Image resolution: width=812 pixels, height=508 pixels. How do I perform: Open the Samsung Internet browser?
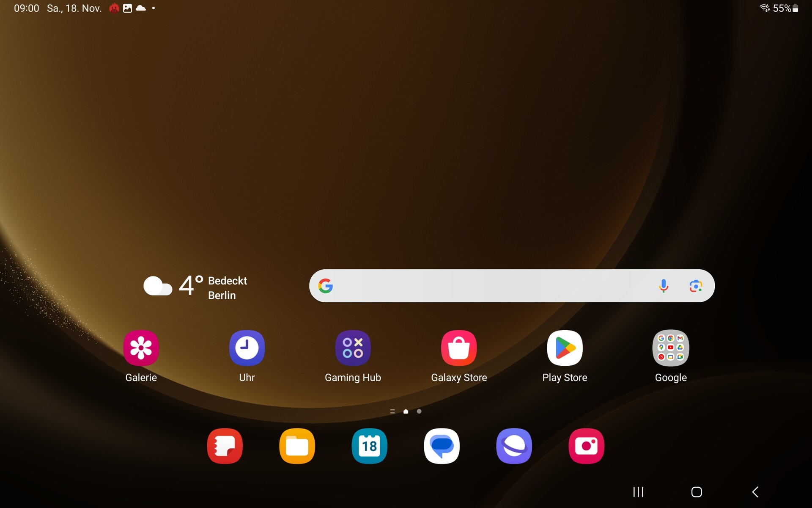[x=514, y=446]
